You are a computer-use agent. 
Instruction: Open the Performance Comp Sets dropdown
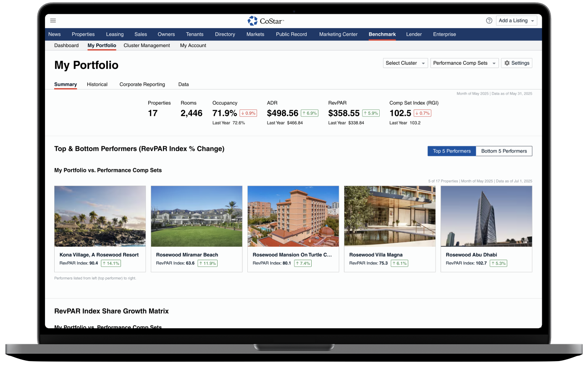click(x=464, y=63)
